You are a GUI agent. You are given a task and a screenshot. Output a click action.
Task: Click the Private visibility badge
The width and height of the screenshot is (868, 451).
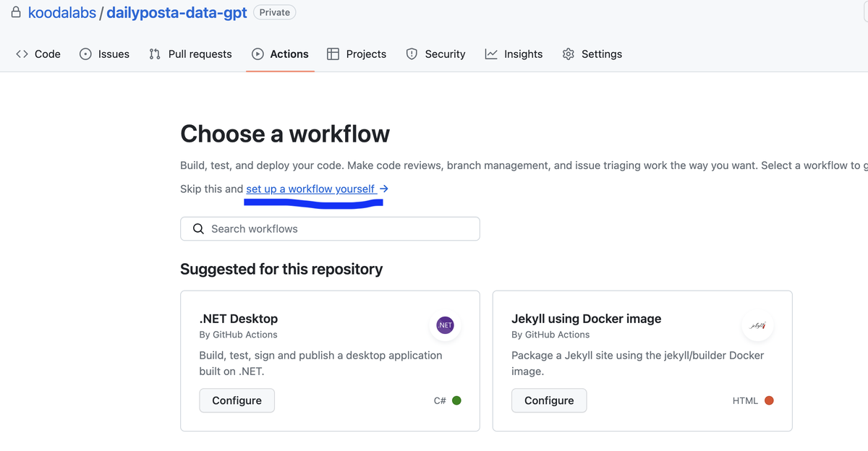point(275,12)
